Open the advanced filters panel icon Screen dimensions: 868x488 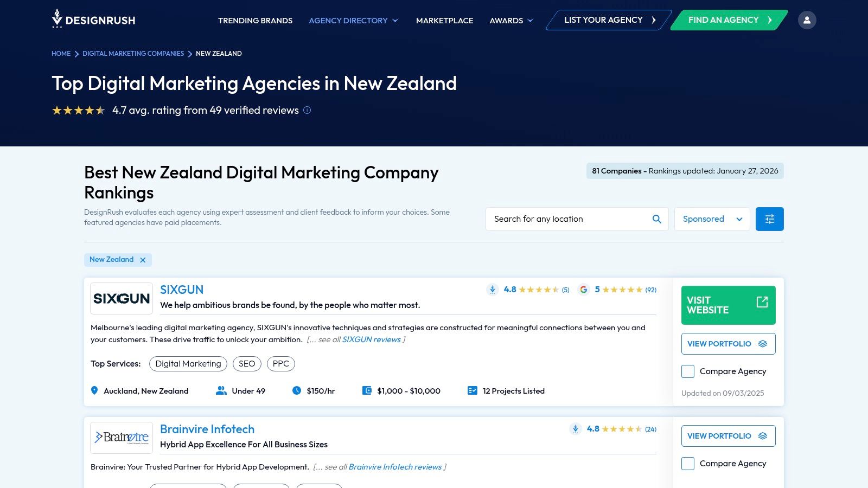[769, 219]
